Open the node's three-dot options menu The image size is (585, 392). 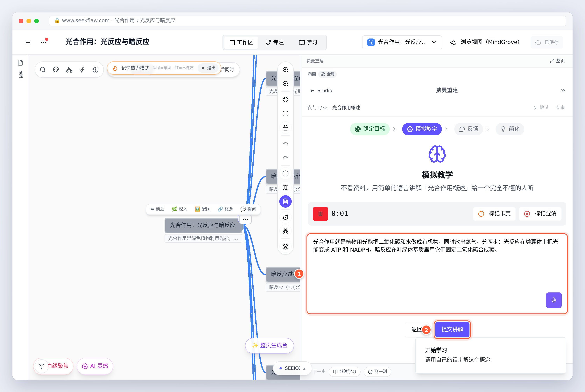click(245, 219)
